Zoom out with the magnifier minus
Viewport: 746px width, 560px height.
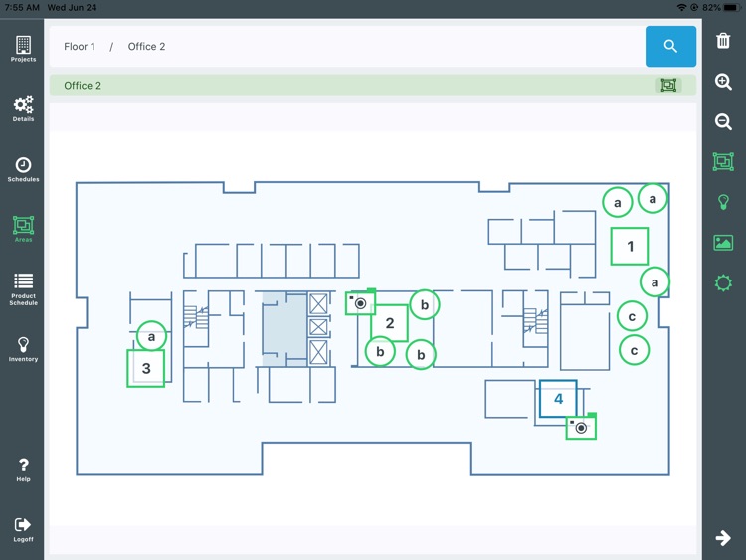723,121
